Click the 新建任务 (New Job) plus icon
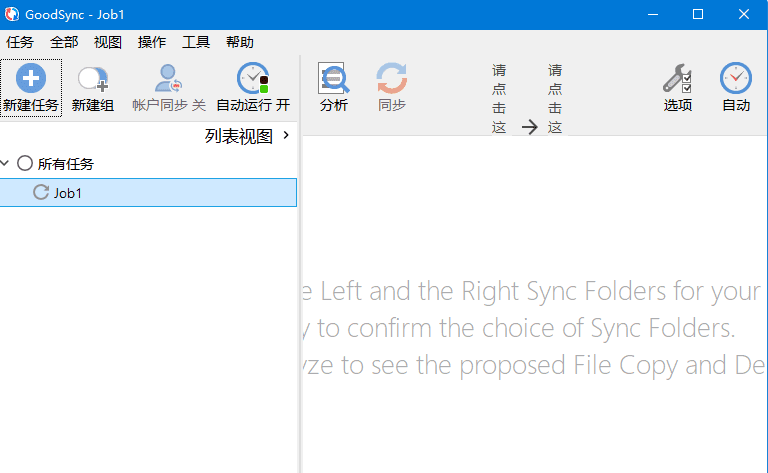 (31, 78)
